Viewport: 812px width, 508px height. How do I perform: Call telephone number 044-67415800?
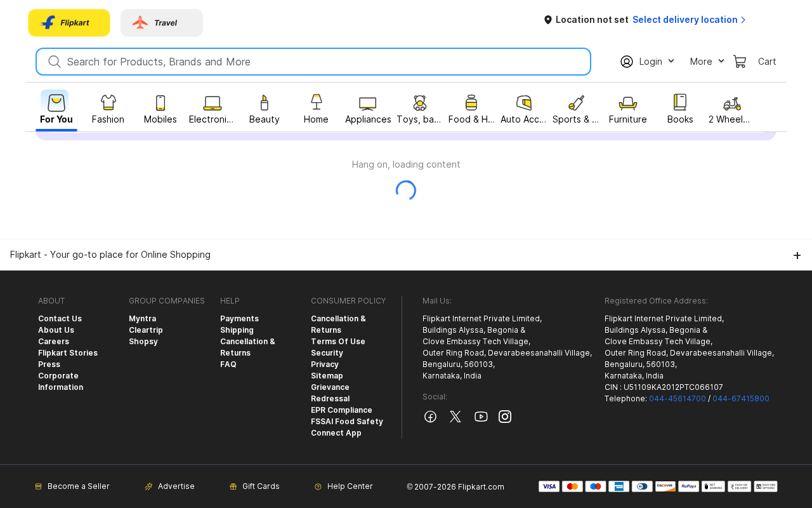point(741,399)
